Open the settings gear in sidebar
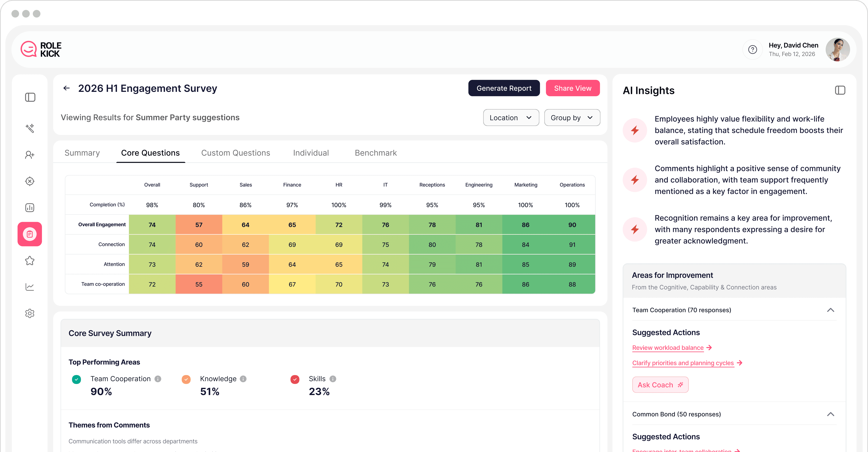Viewport: 868px width, 452px height. tap(30, 313)
